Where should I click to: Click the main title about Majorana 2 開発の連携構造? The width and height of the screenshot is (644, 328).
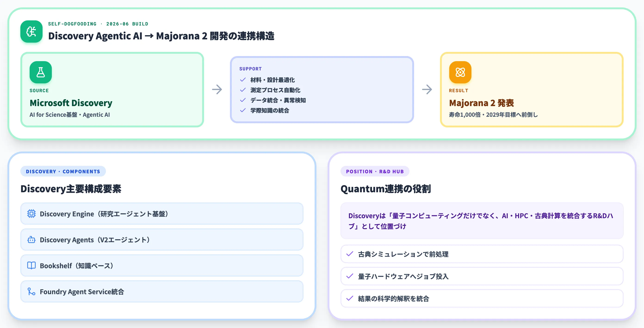161,36
